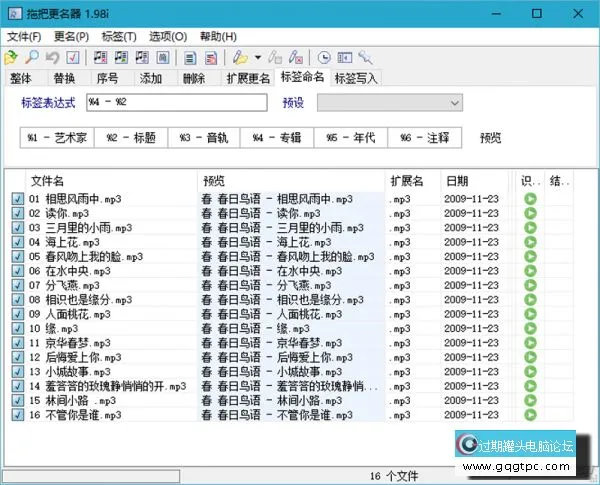Click the %6 - 注释 button
Viewport: 600px width, 485px height.
[424, 137]
